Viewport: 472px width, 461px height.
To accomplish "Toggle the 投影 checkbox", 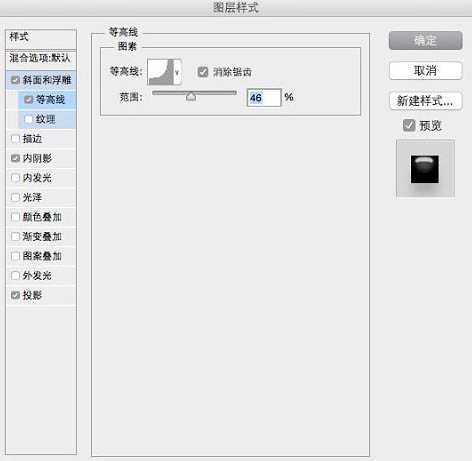I will (16, 295).
